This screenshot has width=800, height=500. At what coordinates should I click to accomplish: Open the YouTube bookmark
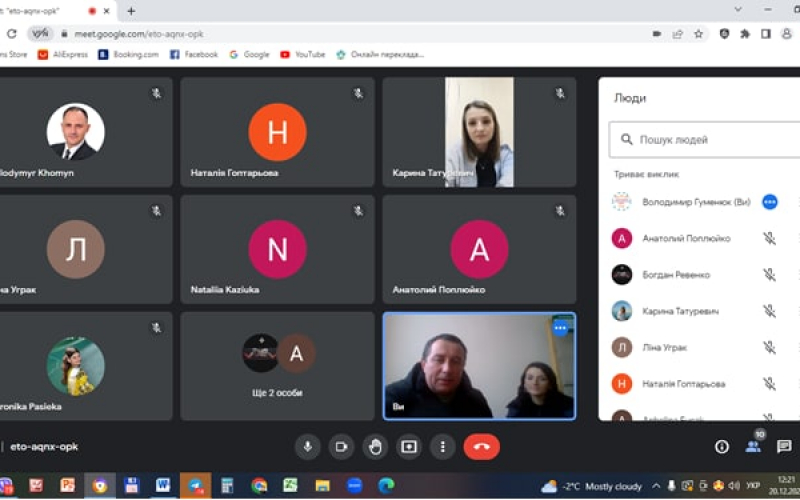(303, 55)
